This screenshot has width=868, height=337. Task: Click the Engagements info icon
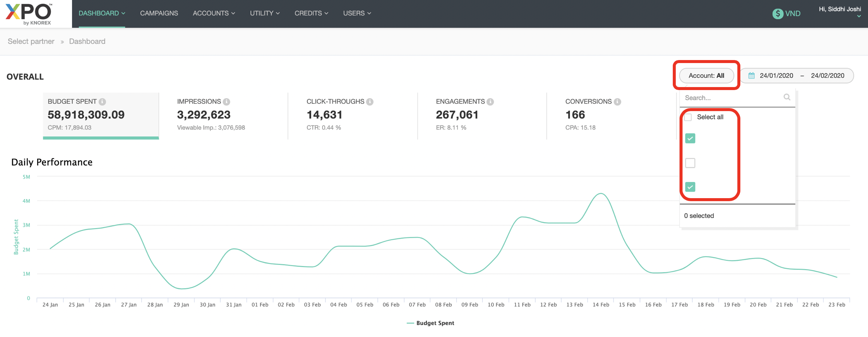[490, 102]
